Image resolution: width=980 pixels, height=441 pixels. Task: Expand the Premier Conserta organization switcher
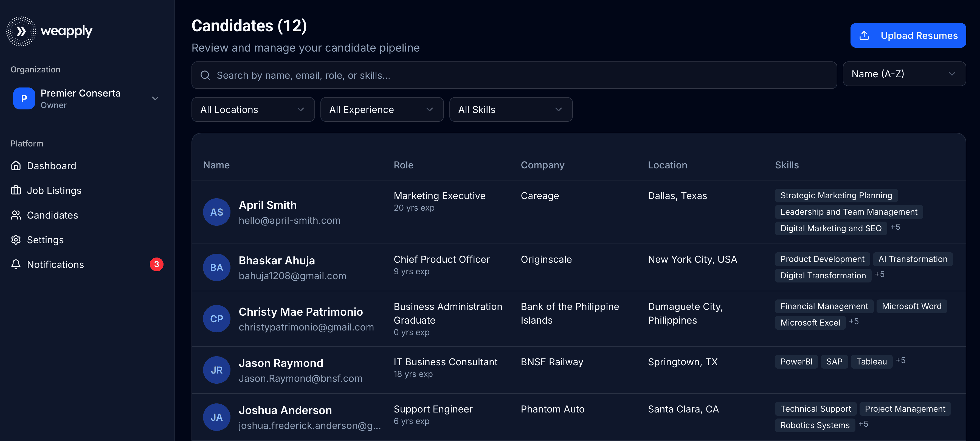click(x=155, y=98)
